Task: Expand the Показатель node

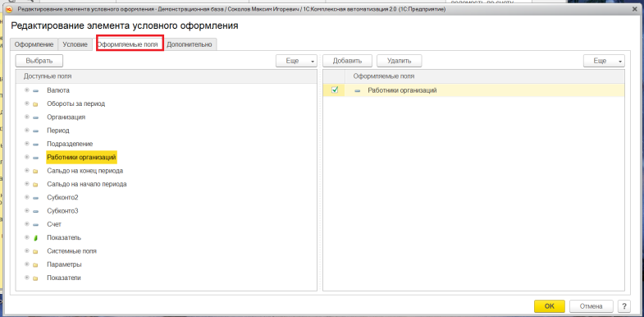Action: (27, 237)
